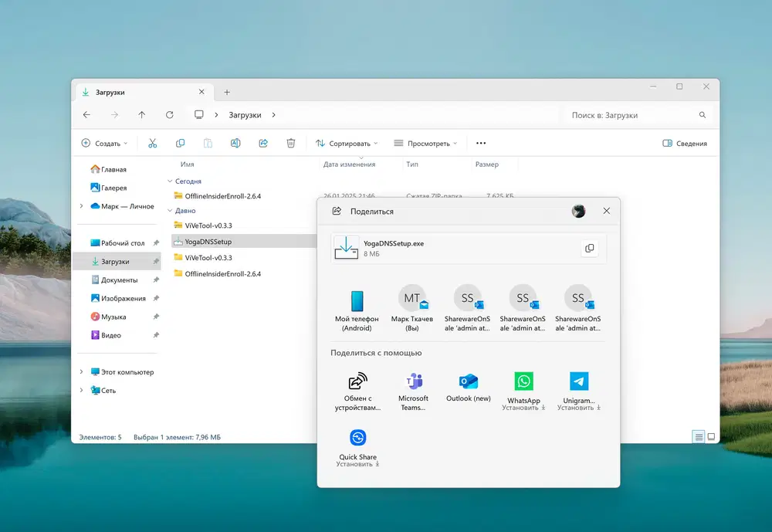Close the Загрузки tab
The width and height of the screenshot is (772, 532).
pyautogui.click(x=201, y=92)
